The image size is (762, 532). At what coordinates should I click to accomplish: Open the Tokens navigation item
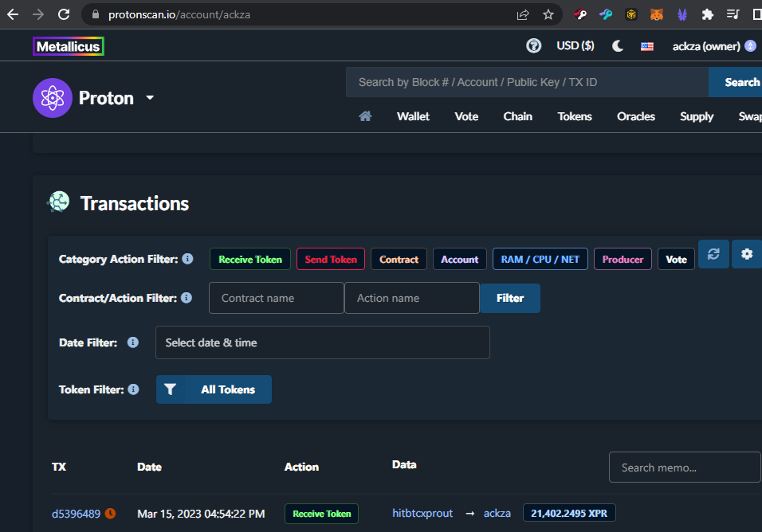pyautogui.click(x=575, y=116)
